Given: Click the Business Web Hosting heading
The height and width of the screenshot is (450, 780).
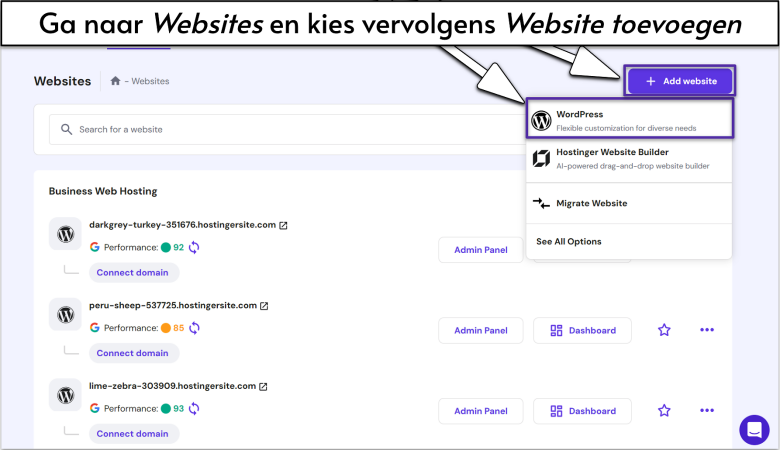Looking at the screenshot, I should click(x=103, y=191).
